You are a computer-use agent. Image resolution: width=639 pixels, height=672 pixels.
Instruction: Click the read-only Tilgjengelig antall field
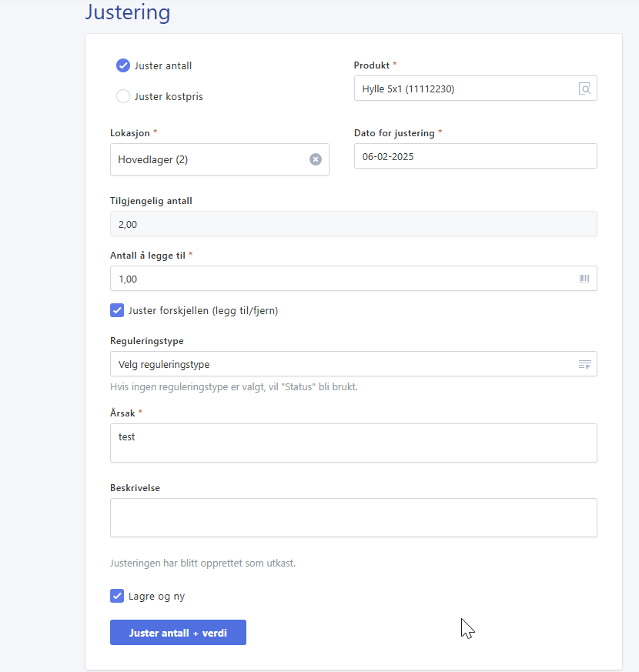(353, 224)
